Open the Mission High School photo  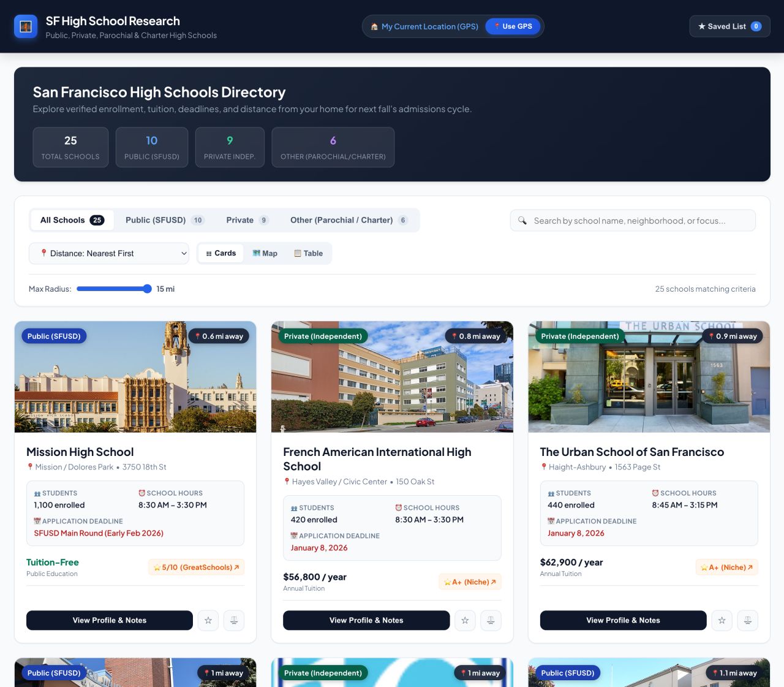click(x=135, y=377)
